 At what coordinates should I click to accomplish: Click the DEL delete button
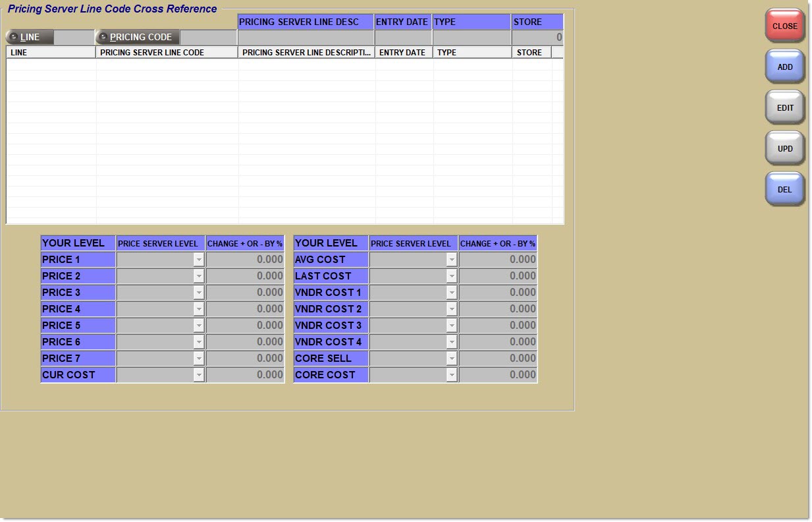pyautogui.click(x=784, y=190)
